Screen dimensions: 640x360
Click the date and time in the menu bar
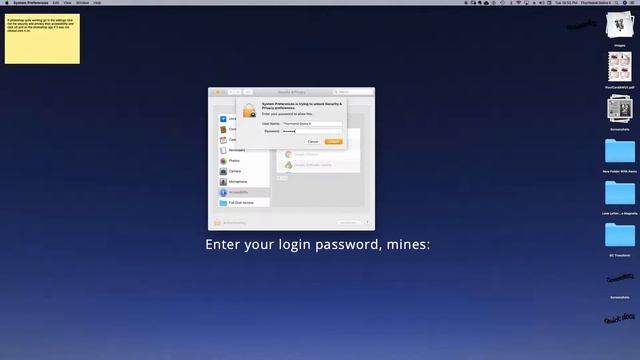(x=566, y=3)
